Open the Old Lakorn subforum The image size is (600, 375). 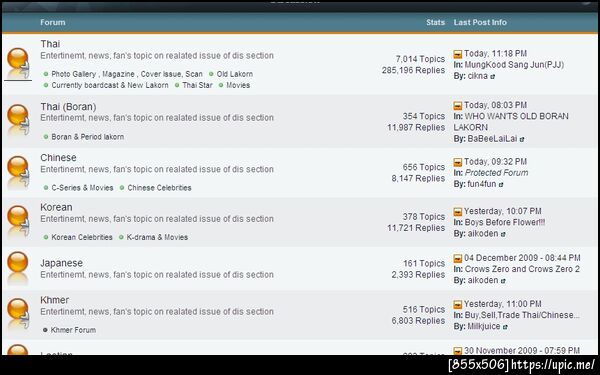pyautogui.click(x=235, y=74)
